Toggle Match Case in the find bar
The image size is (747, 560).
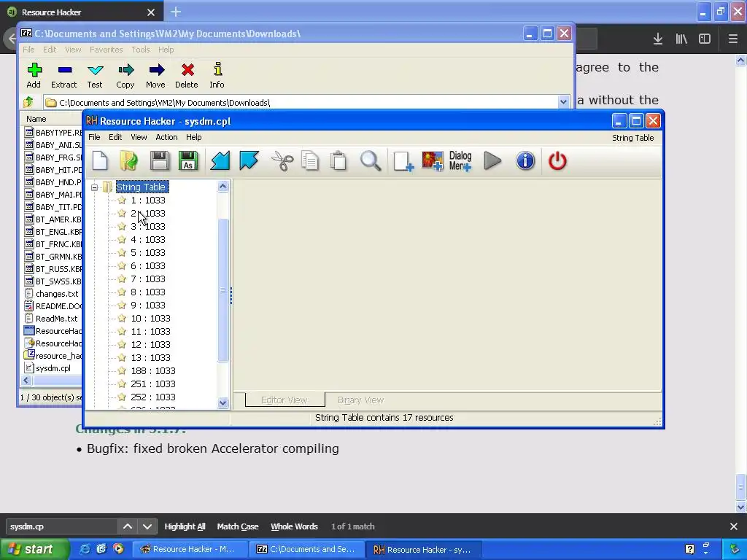(x=238, y=526)
